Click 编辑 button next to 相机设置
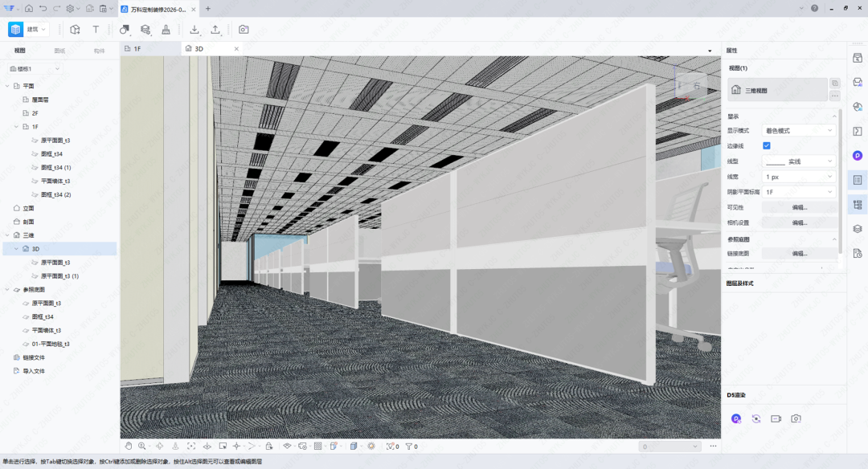This screenshot has height=469, width=868. 799,222
